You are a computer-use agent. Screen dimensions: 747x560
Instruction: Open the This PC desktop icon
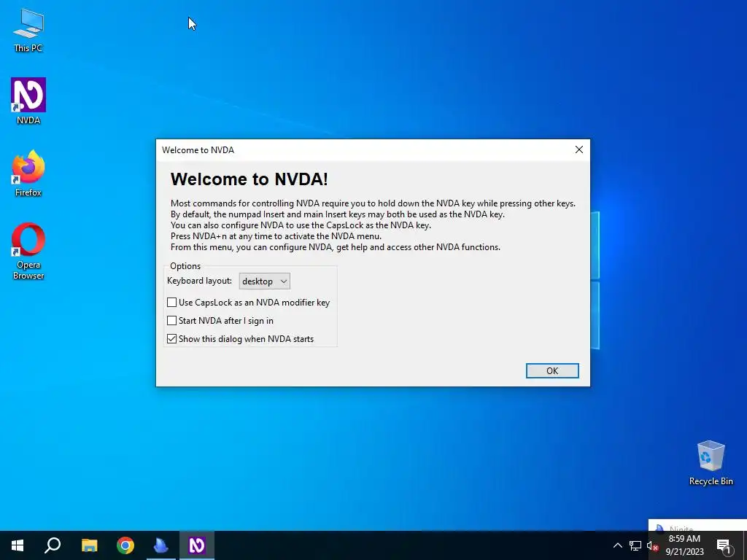28,30
